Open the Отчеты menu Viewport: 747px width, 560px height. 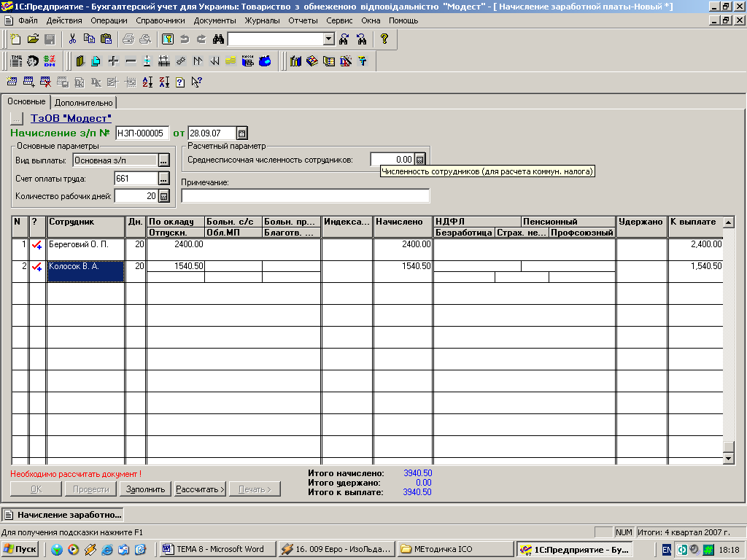point(303,20)
